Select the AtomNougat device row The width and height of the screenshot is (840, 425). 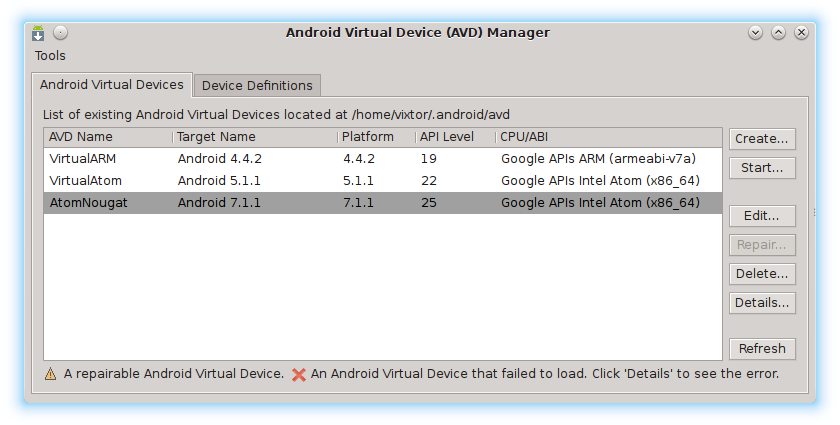coord(383,203)
